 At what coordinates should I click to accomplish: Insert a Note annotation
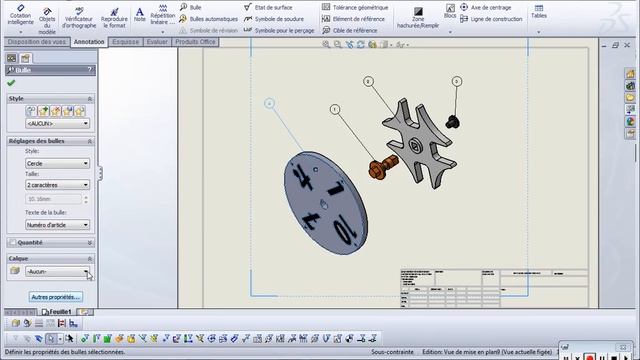pos(140,15)
